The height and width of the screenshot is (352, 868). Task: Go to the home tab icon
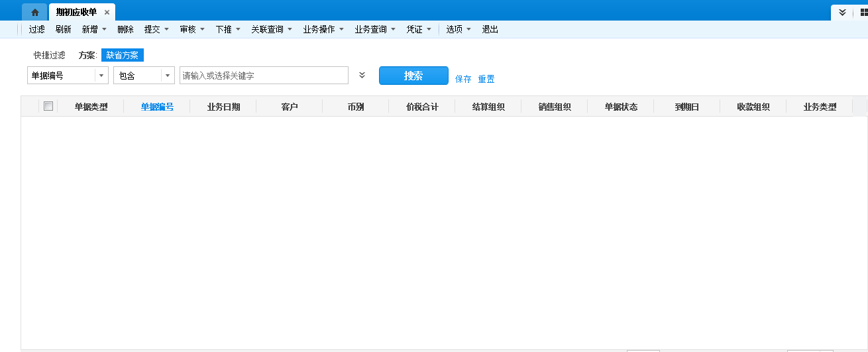tap(34, 12)
